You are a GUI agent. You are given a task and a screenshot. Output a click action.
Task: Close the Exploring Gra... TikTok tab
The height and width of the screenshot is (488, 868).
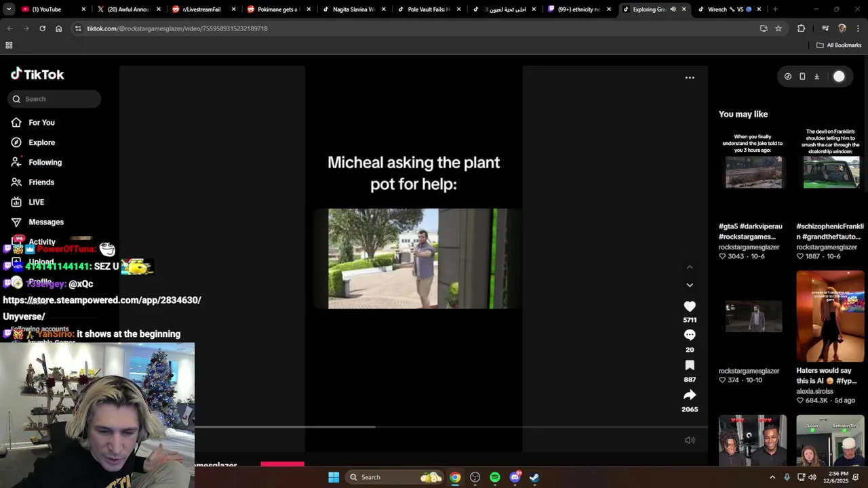(x=684, y=9)
